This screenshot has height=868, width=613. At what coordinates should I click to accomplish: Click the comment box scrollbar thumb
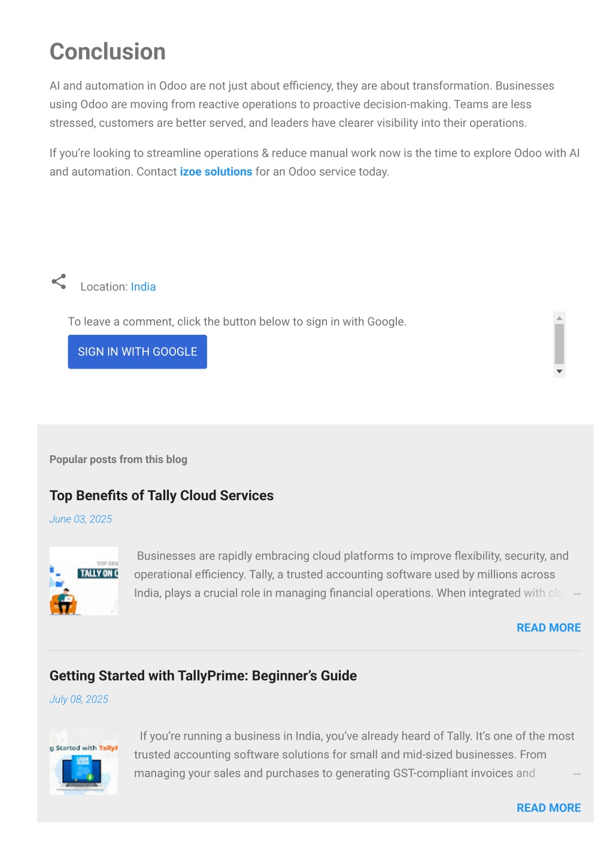pyautogui.click(x=559, y=344)
